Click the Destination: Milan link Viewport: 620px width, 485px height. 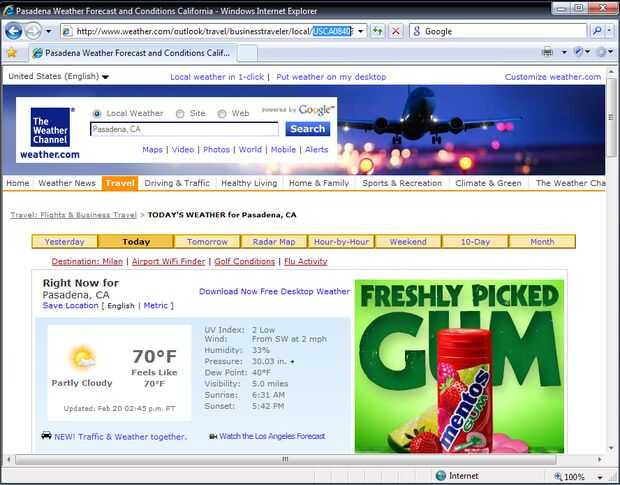click(x=87, y=261)
